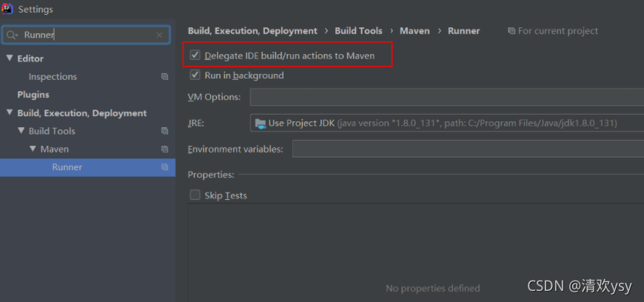Toggle Delegate IDE build/run actions to Maven

[x=195, y=55]
